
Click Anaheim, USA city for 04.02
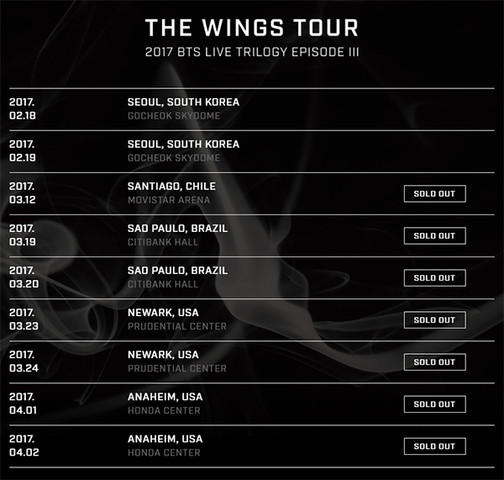click(x=165, y=439)
